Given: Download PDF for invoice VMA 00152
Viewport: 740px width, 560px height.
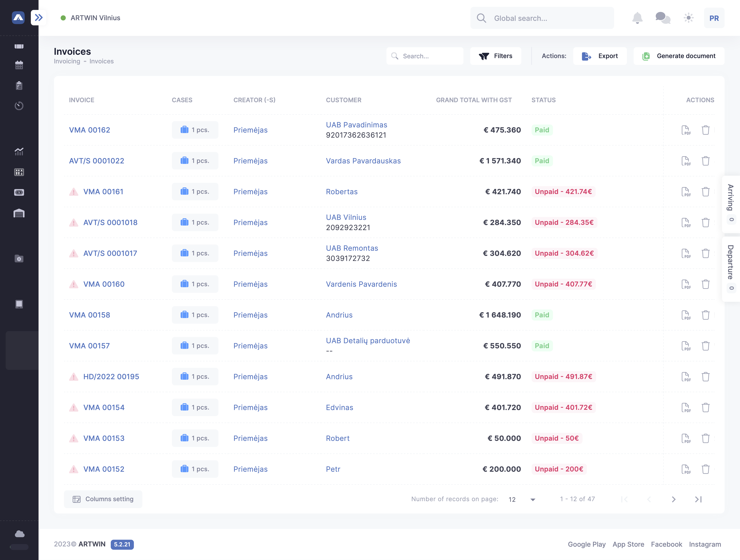Looking at the screenshot, I should click(686, 469).
